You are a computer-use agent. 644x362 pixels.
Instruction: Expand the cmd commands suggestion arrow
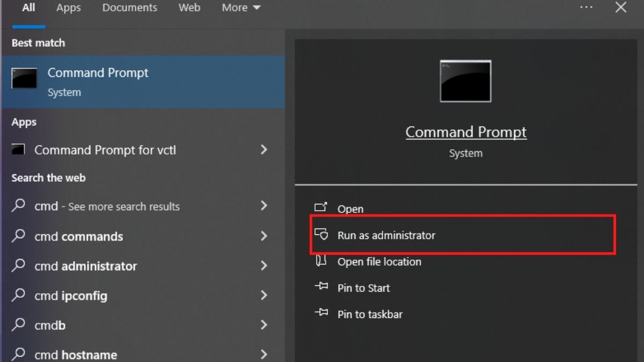coord(264,235)
